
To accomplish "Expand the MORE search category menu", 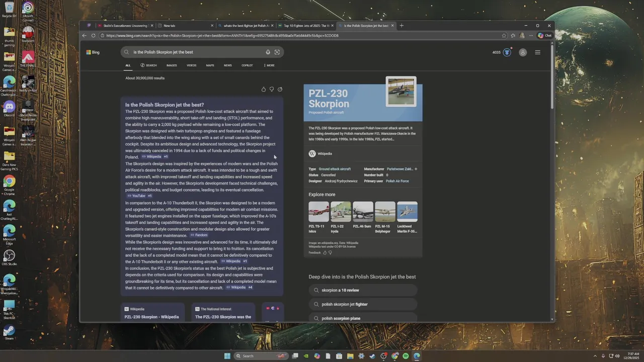I will [x=269, y=65].
